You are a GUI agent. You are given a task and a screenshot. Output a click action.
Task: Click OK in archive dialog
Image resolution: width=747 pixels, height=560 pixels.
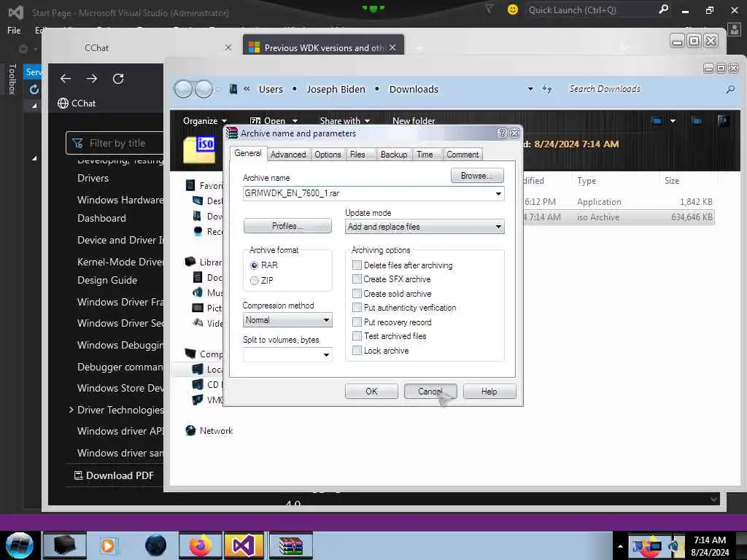point(371,392)
